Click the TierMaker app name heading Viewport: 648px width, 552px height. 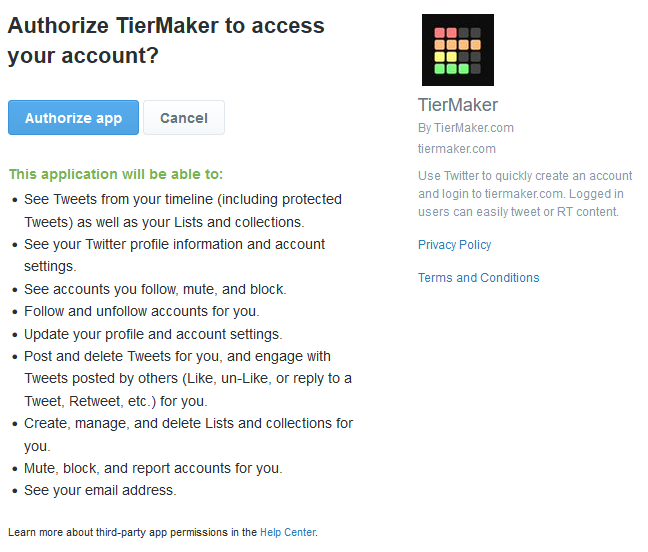pyautogui.click(x=457, y=105)
